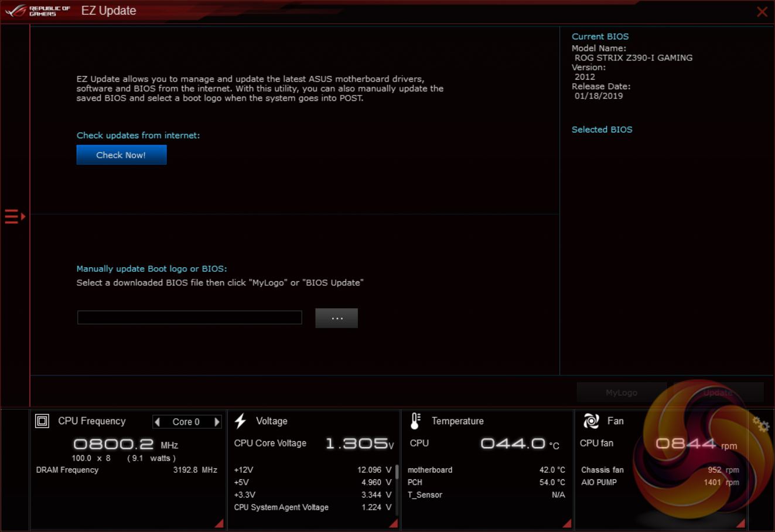Browse for BIOS file with "..." button
775x532 pixels.
336,318
